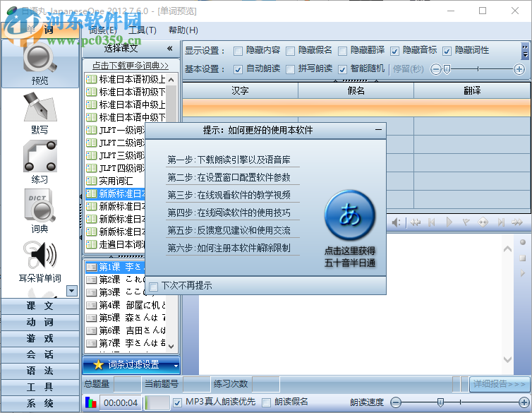Jump to last word playback button
This screenshot has width=532, height=413.
pos(501,222)
